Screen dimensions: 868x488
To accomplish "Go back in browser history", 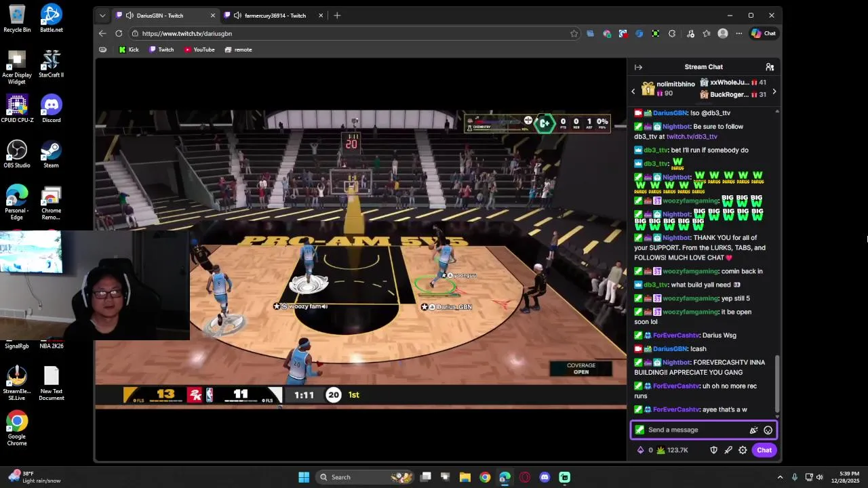I will [x=102, y=33].
